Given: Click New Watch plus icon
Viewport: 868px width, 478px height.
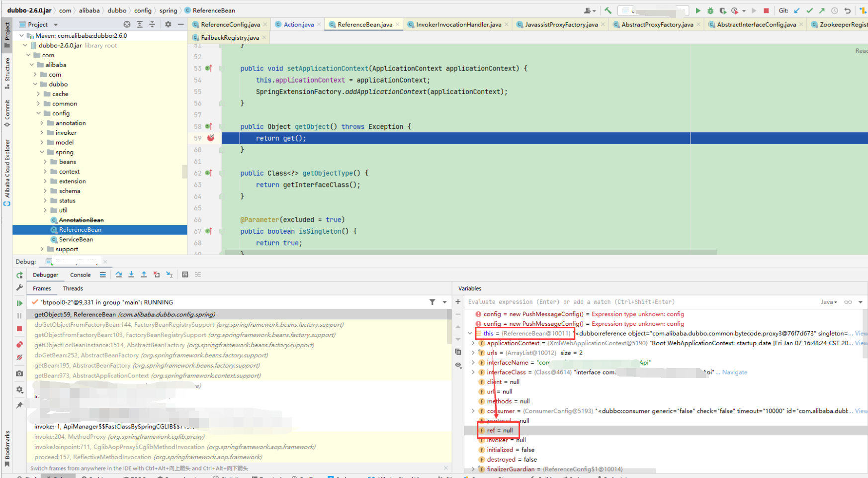Looking at the screenshot, I should [458, 302].
